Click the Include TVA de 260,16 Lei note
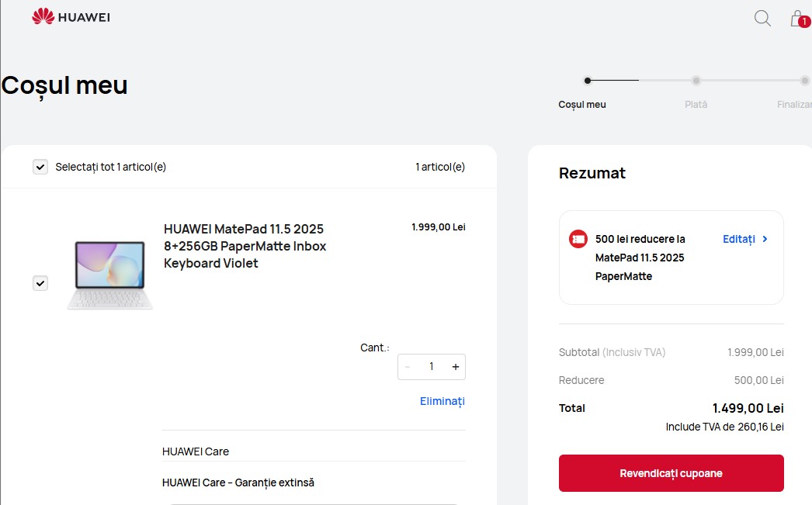The width and height of the screenshot is (812, 505). pyautogui.click(x=724, y=427)
